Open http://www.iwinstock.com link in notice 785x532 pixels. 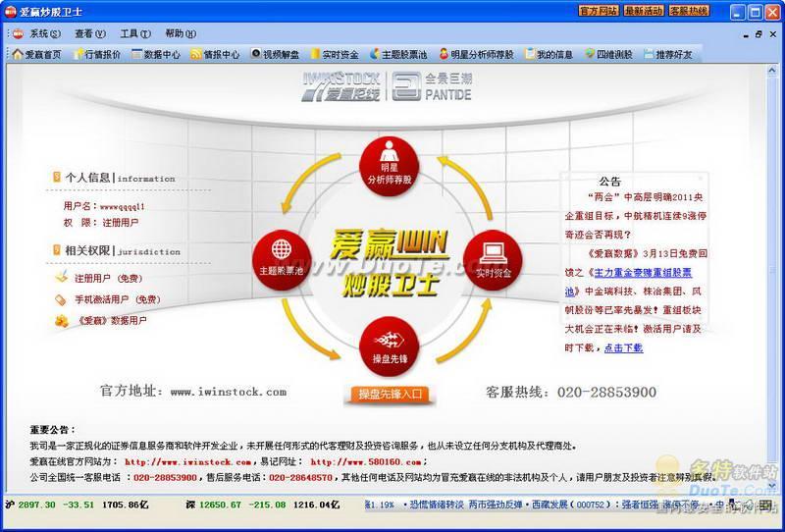pyautogui.click(x=187, y=462)
